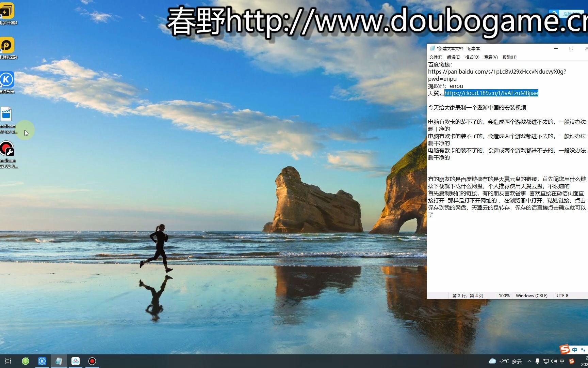The image size is (588, 368).
Task: Toggle punctuation mode on Sogou floating bar
Action: click(x=583, y=350)
